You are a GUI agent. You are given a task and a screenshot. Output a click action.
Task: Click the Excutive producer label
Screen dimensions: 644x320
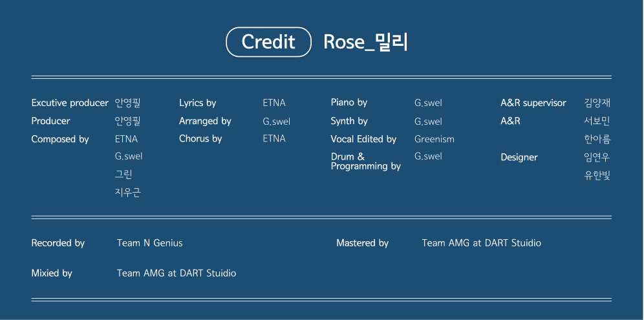pos(70,103)
